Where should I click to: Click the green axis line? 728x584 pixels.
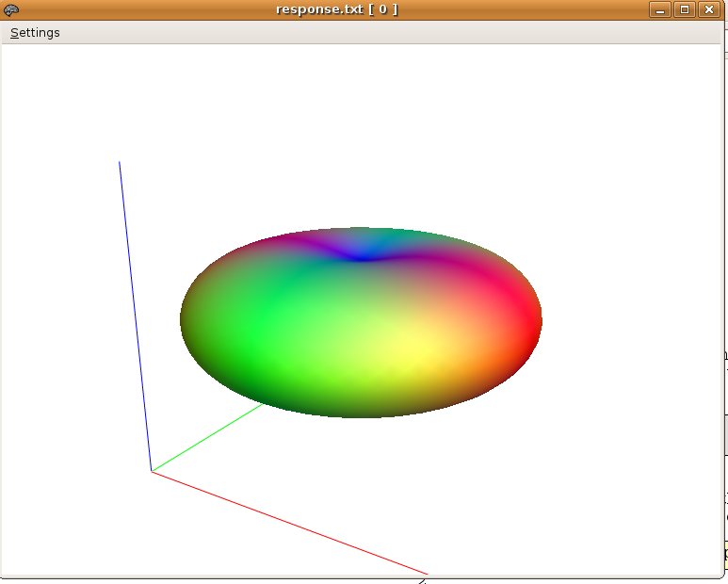tap(207, 438)
